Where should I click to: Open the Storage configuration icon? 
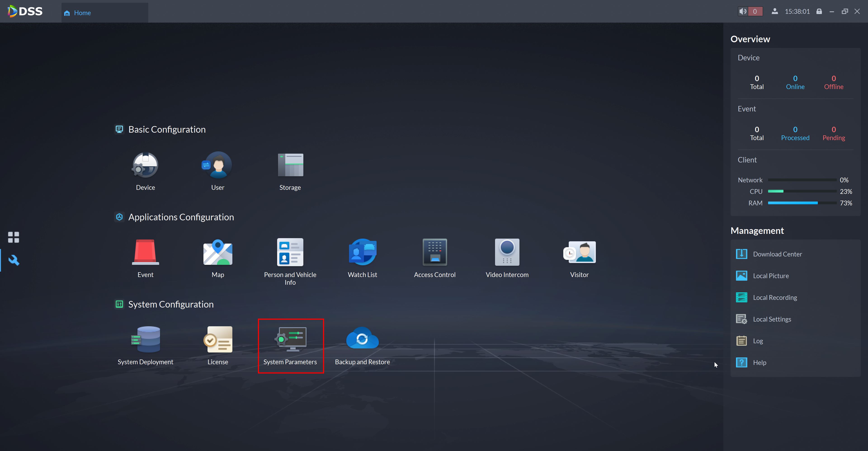click(290, 165)
